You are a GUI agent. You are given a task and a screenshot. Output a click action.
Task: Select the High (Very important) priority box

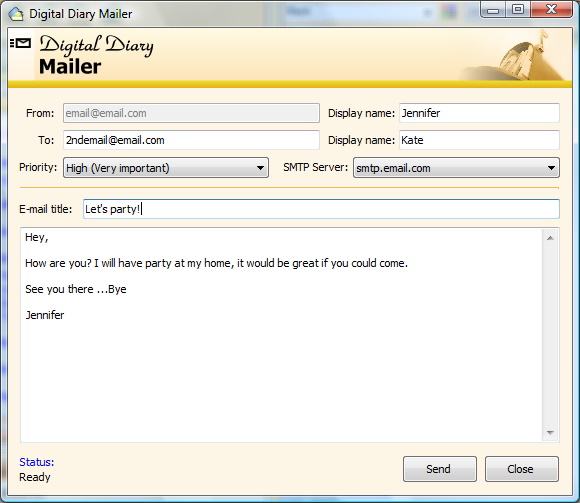point(166,168)
